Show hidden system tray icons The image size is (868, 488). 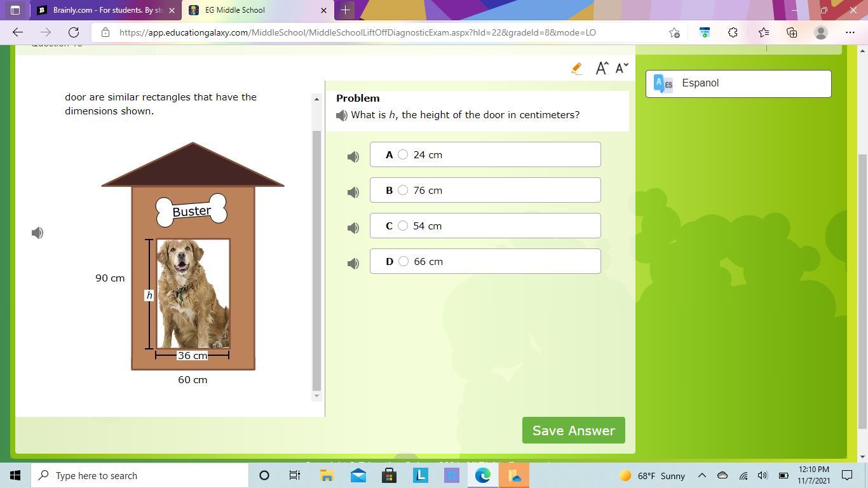tap(702, 475)
